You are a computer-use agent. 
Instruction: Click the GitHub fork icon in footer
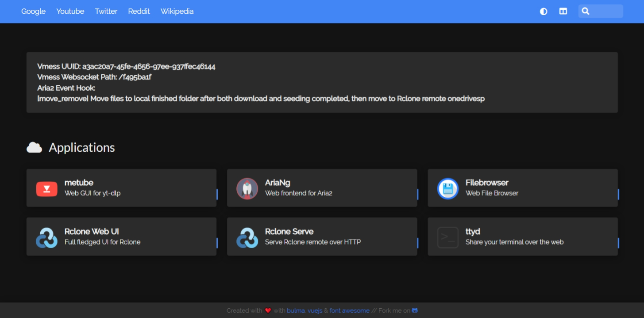415,310
